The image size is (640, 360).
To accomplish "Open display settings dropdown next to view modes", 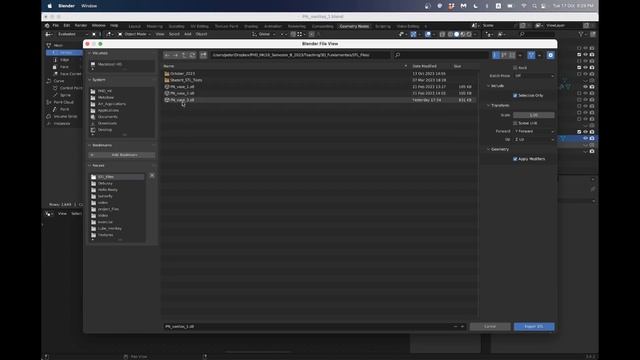I will [x=520, y=55].
